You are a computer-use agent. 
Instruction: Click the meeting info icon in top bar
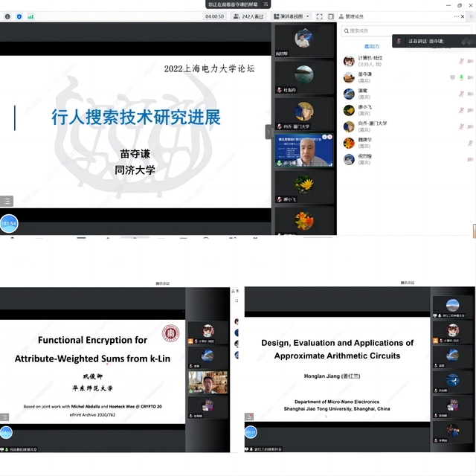8,16
